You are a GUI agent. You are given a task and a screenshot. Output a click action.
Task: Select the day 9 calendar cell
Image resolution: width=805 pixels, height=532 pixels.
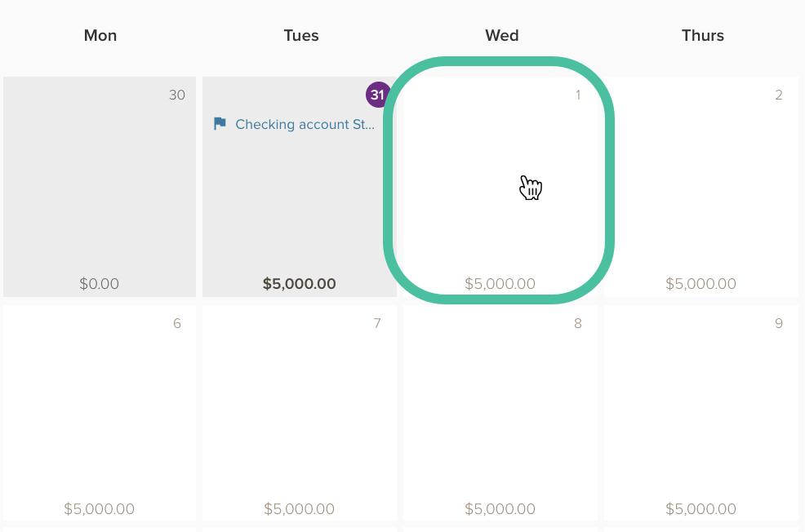(x=700, y=413)
